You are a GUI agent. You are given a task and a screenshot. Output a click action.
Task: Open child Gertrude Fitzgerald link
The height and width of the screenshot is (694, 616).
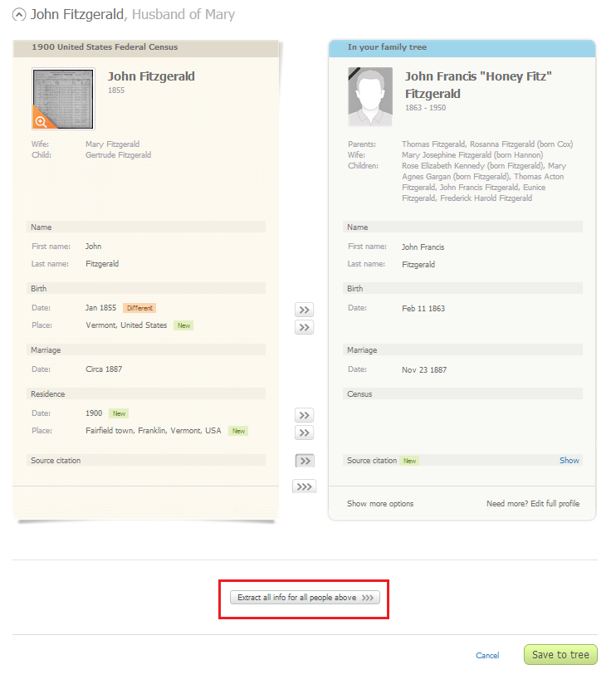click(118, 155)
